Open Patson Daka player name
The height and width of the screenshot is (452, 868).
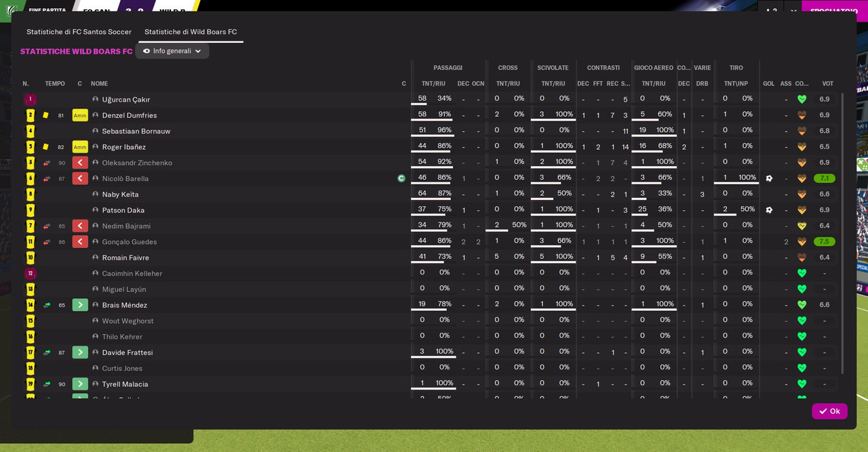tap(123, 210)
